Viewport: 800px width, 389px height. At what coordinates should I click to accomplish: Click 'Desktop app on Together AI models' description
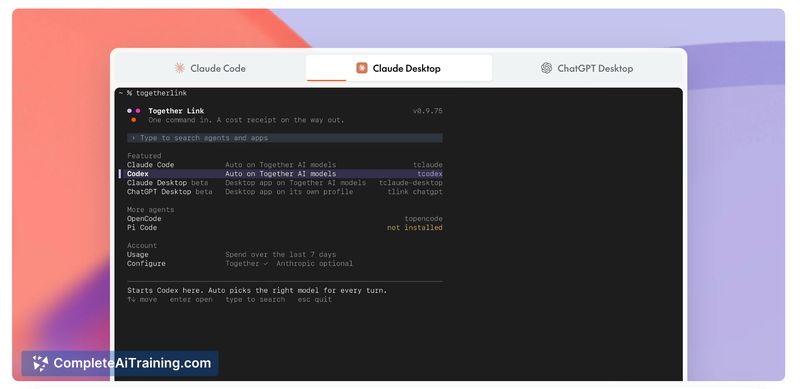coord(295,183)
